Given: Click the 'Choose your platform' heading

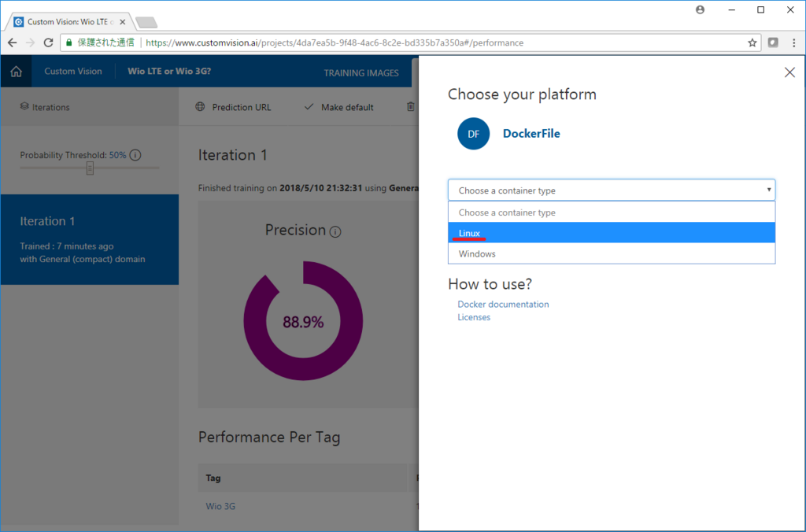Looking at the screenshot, I should point(522,94).
